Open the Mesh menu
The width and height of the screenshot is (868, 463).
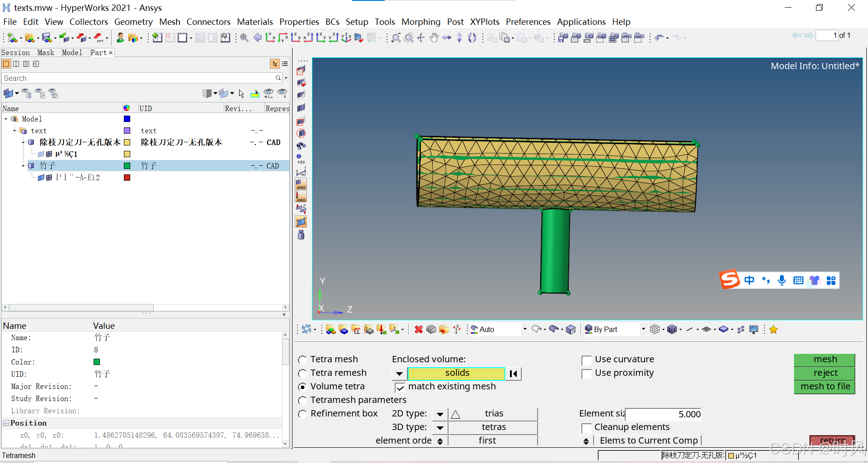[170, 22]
